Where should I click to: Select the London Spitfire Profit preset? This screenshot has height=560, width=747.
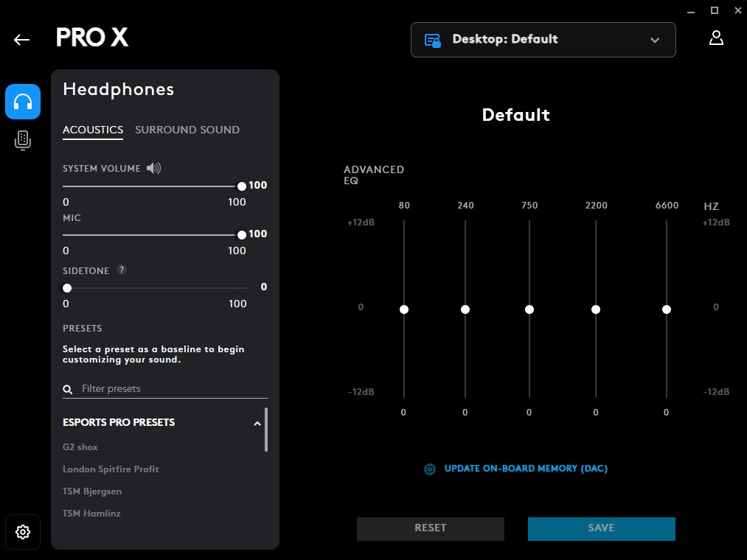(111, 469)
